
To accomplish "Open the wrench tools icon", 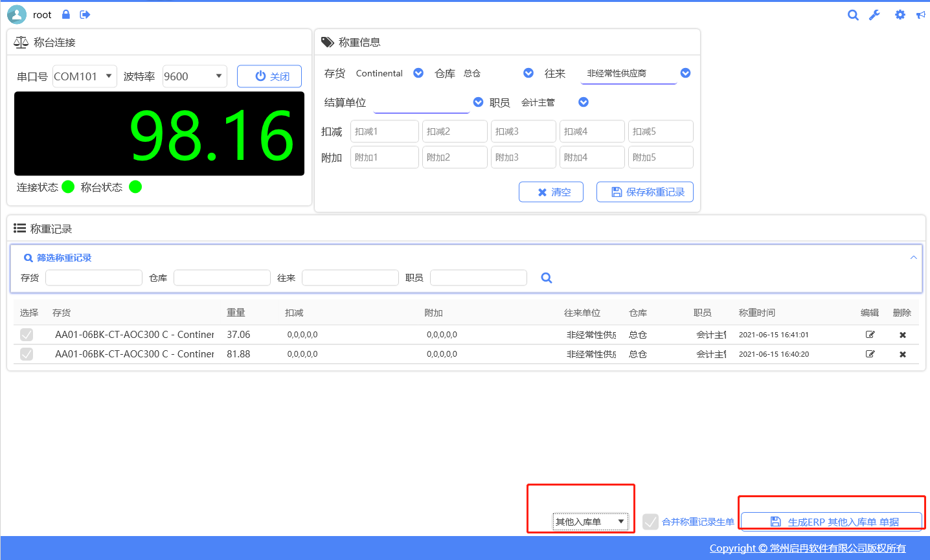I will tap(874, 15).
